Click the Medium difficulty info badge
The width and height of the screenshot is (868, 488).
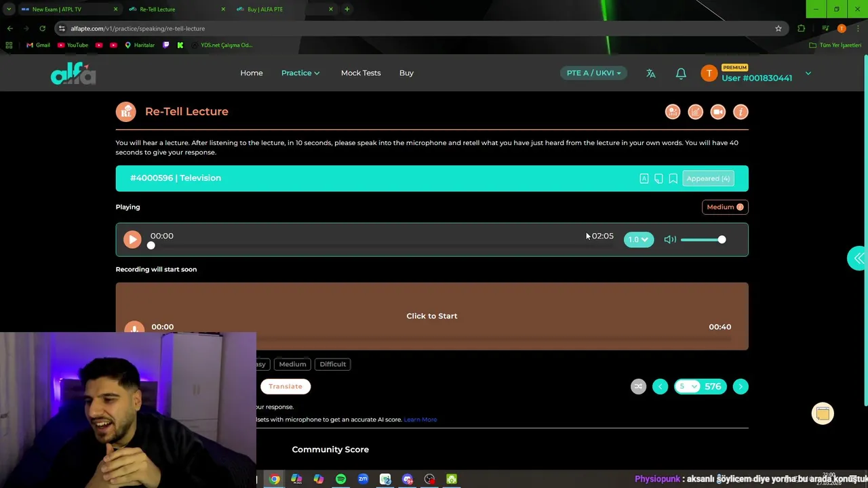tap(725, 207)
